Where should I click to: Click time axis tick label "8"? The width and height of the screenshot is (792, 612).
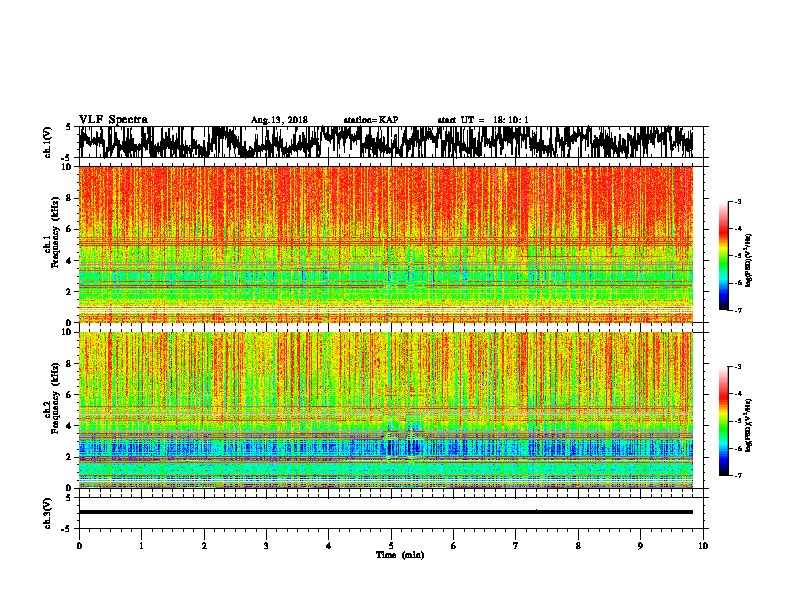578,546
